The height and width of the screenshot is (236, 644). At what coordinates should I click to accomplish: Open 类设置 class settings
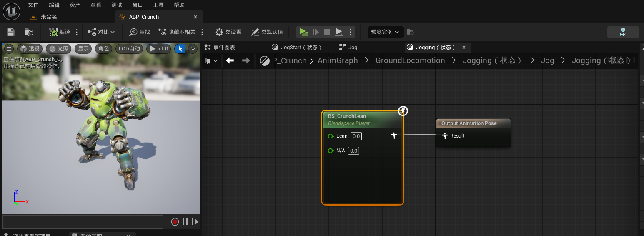[x=228, y=32]
